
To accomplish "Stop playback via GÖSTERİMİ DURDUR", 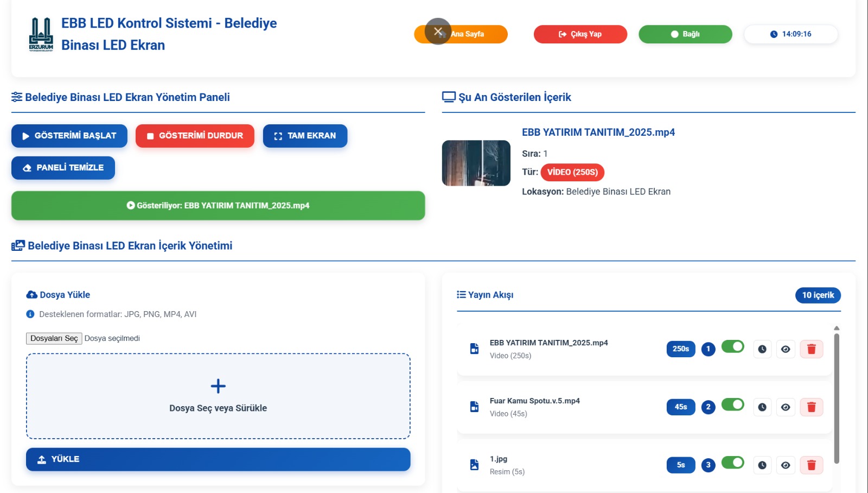I will (x=195, y=136).
